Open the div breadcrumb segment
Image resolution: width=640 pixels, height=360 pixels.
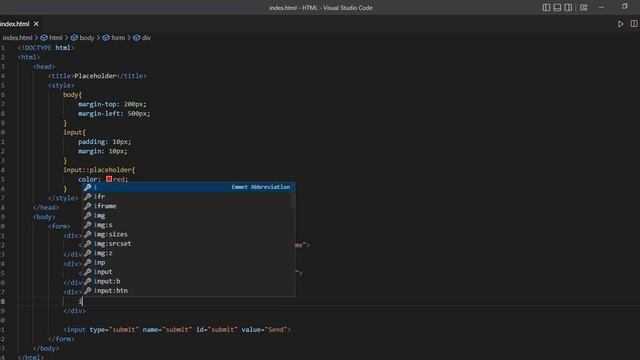click(x=142, y=38)
